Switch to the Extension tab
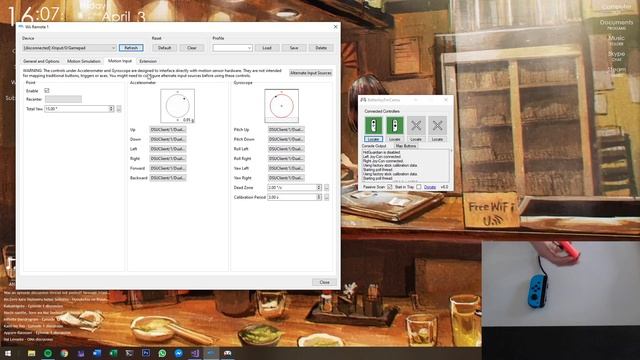This screenshot has height=360, width=640. [148, 61]
